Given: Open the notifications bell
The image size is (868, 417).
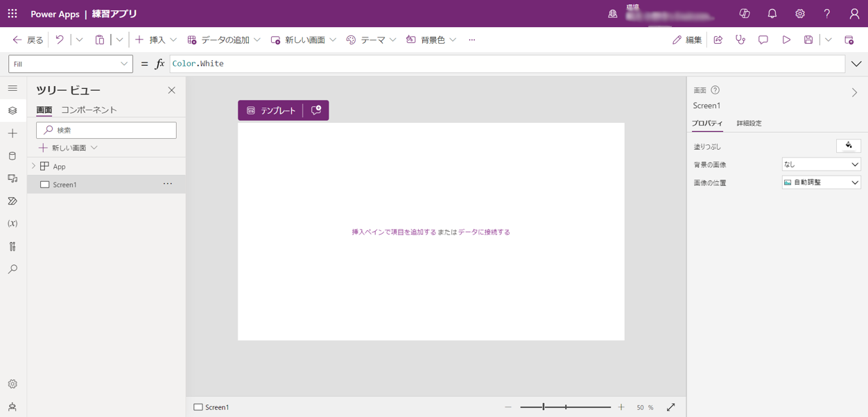Looking at the screenshot, I should pos(772,14).
